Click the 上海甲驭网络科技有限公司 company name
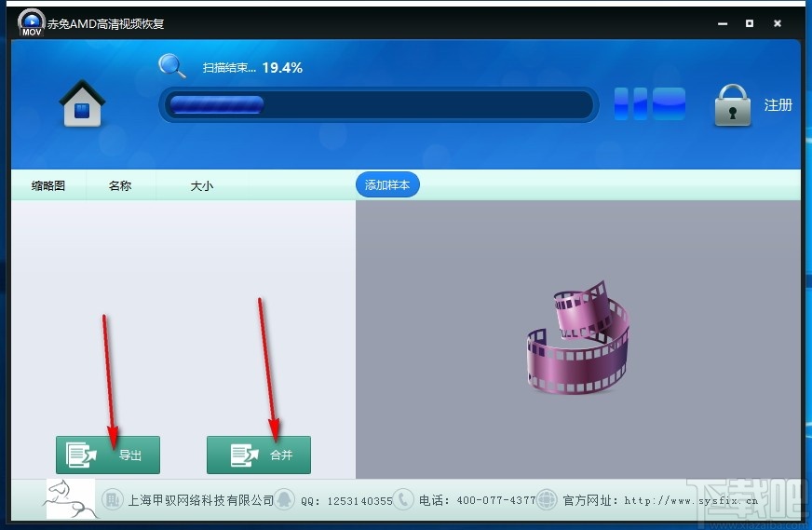This screenshot has width=812, height=530. click(200, 500)
